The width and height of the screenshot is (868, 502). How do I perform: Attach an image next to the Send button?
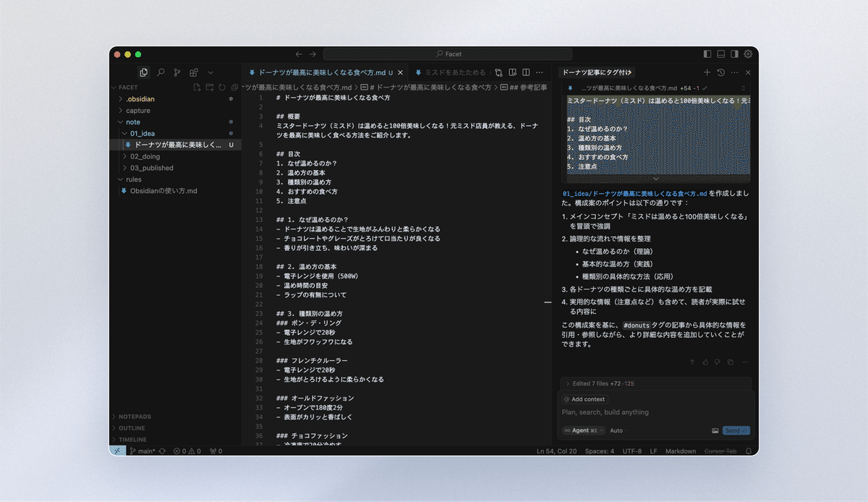coord(715,430)
